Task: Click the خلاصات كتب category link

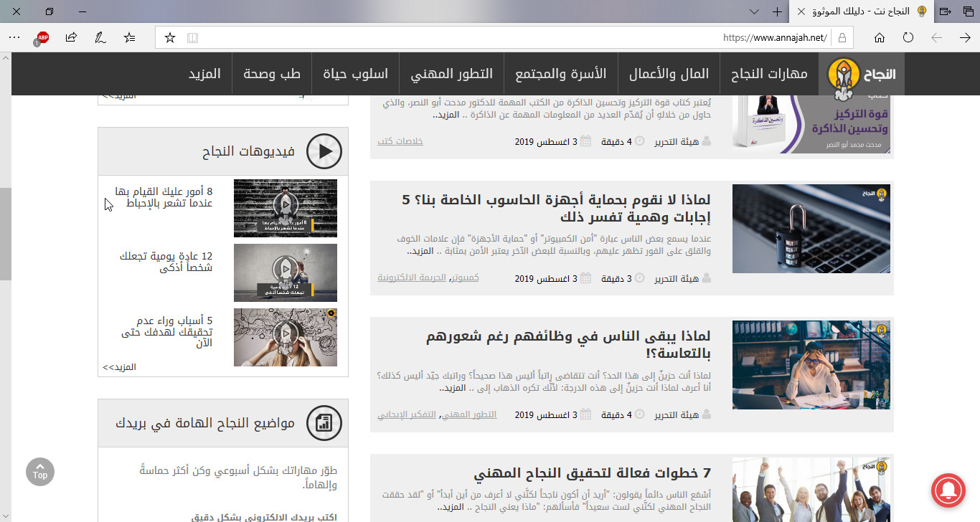Action: coord(400,141)
